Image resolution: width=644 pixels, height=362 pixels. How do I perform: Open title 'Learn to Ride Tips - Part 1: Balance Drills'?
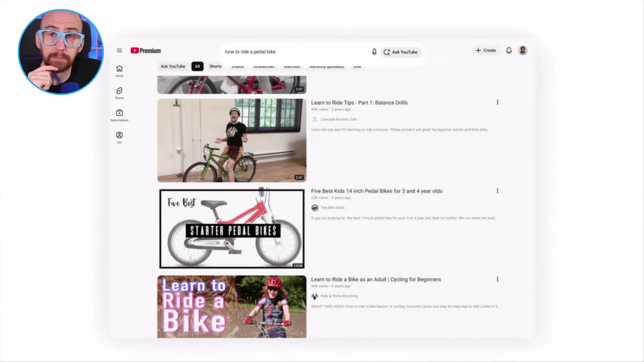[x=359, y=103]
